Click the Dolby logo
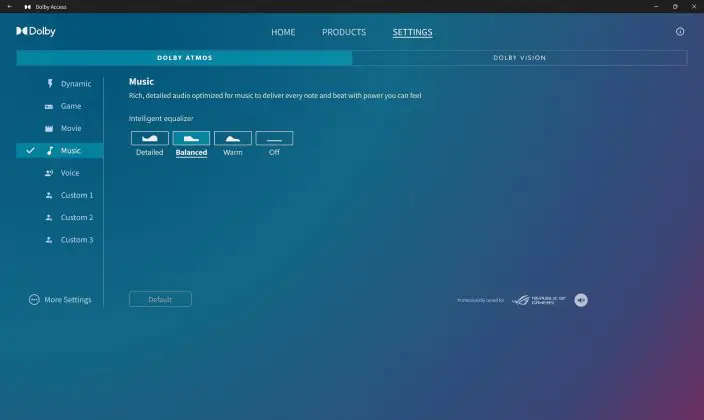704x420 pixels. click(x=36, y=31)
